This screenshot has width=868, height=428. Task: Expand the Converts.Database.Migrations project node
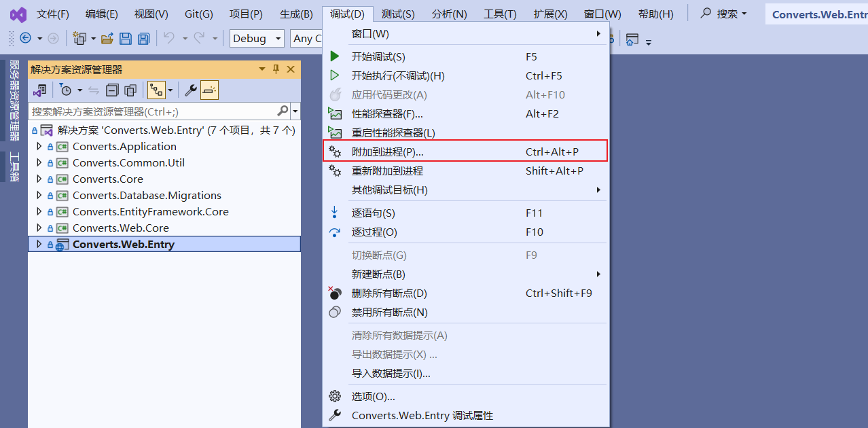(x=39, y=195)
